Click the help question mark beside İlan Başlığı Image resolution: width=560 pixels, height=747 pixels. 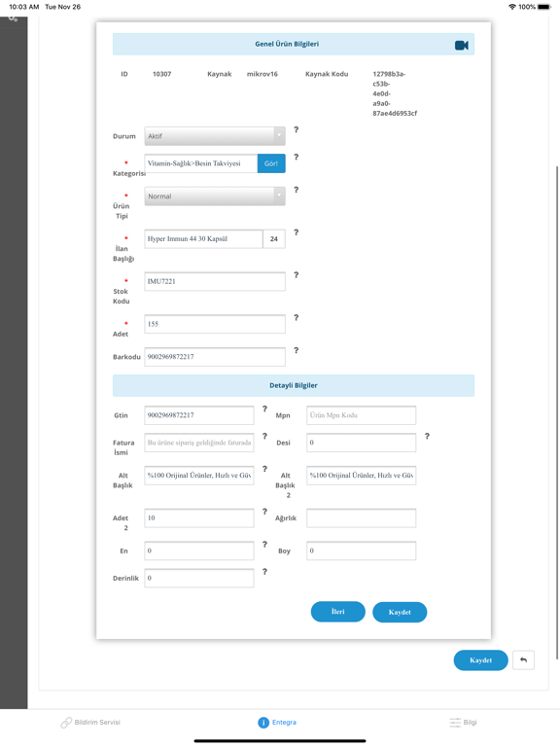297,232
